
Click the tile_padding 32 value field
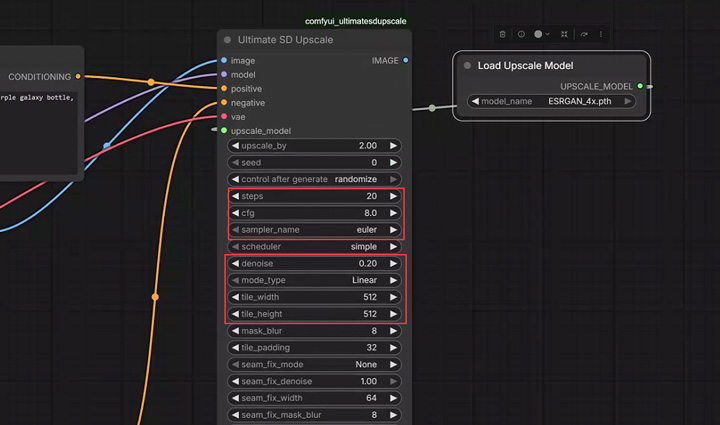tap(314, 347)
